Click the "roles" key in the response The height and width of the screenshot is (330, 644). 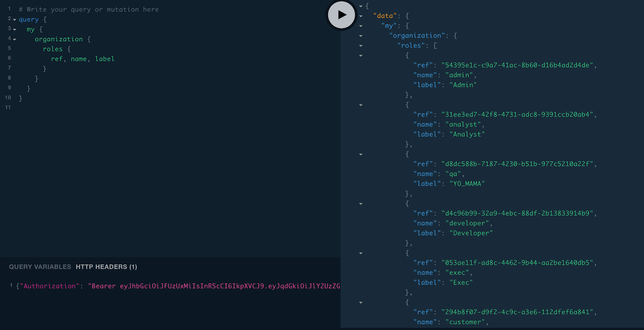pos(411,45)
